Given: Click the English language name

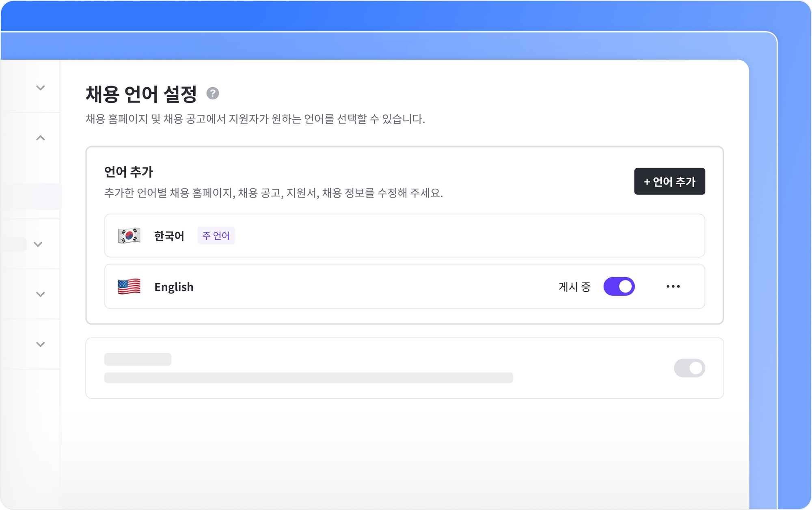Looking at the screenshot, I should tap(174, 287).
